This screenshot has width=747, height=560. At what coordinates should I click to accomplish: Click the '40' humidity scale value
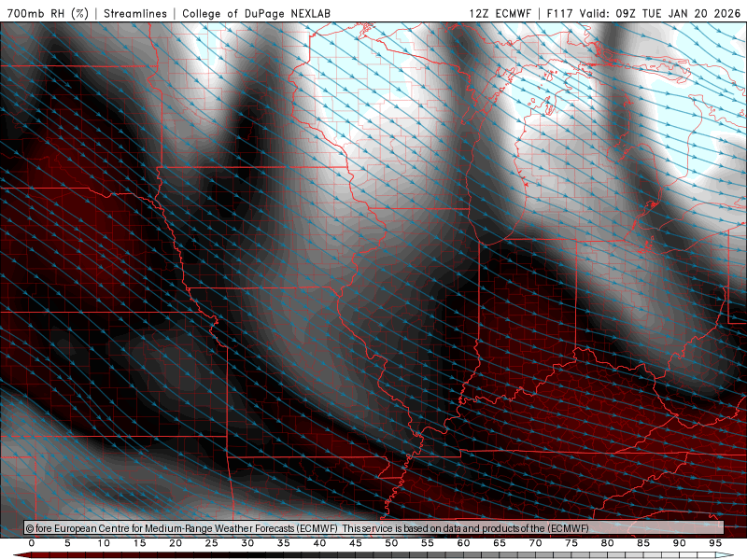pyautogui.click(x=319, y=543)
